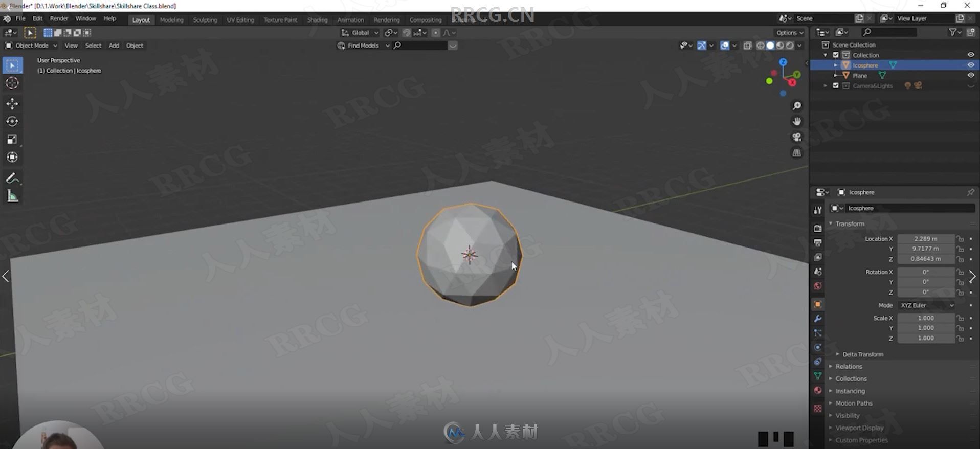Expand Camera&Lights collection in outliner

(x=825, y=85)
